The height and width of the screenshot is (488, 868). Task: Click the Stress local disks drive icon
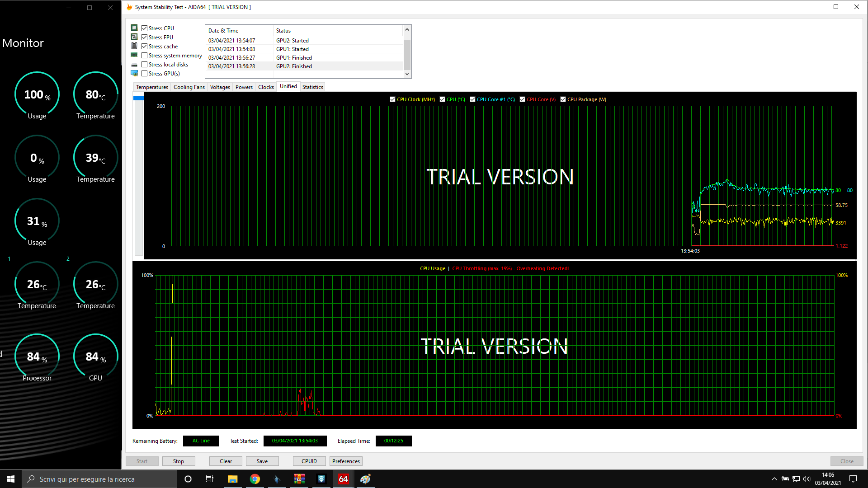coord(134,65)
